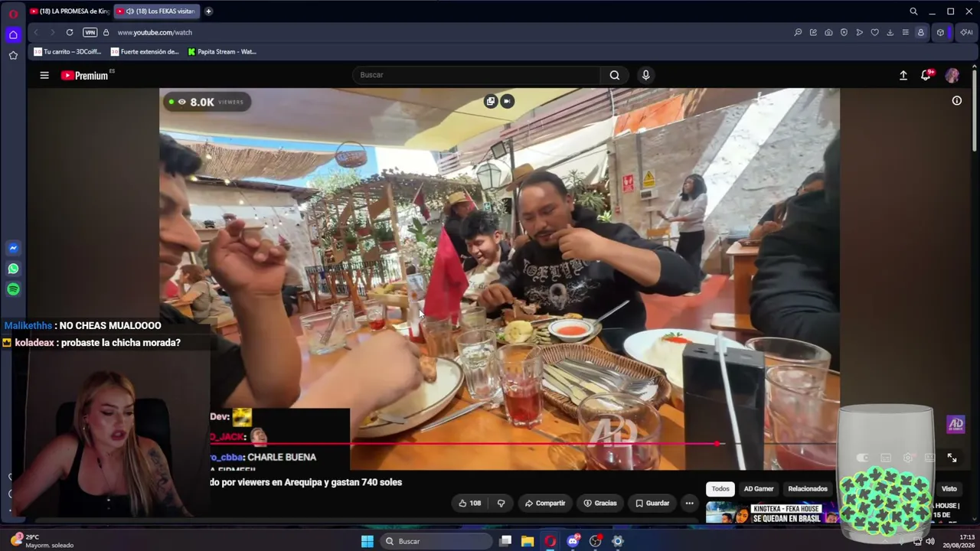
Task: Click the site security lock icon
Action: pyautogui.click(x=106, y=32)
